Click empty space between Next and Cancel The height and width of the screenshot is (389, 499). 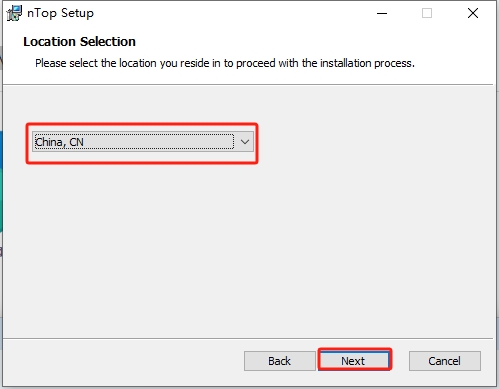click(x=399, y=361)
